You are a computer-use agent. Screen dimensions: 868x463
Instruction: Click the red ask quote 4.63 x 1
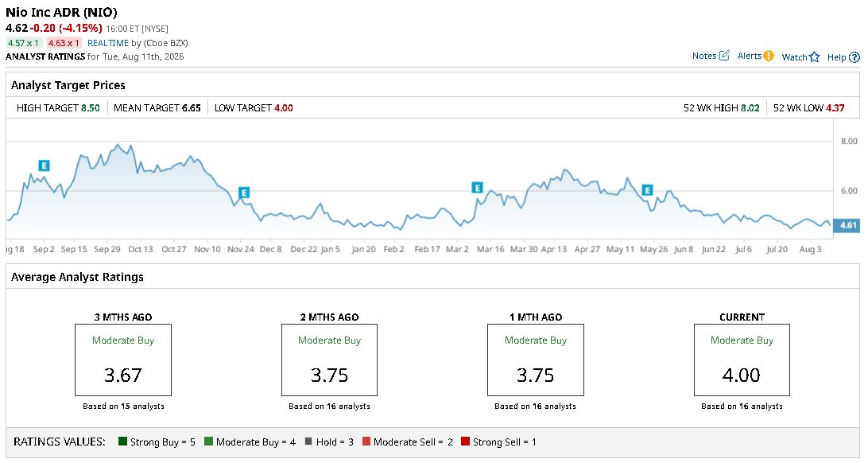coord(64,43)
